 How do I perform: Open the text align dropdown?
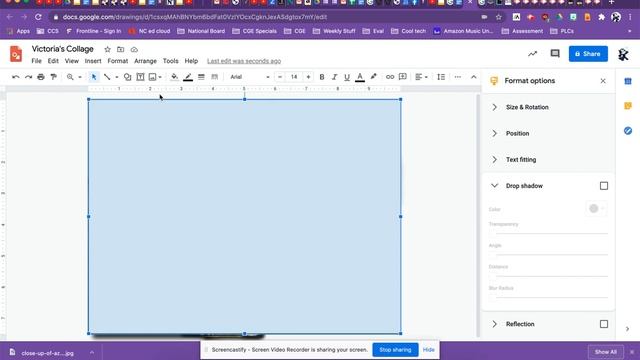tap(421, 77)
